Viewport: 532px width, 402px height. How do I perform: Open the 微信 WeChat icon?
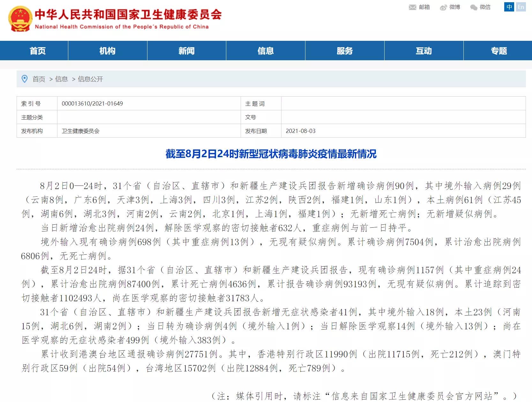coord(474,7)
